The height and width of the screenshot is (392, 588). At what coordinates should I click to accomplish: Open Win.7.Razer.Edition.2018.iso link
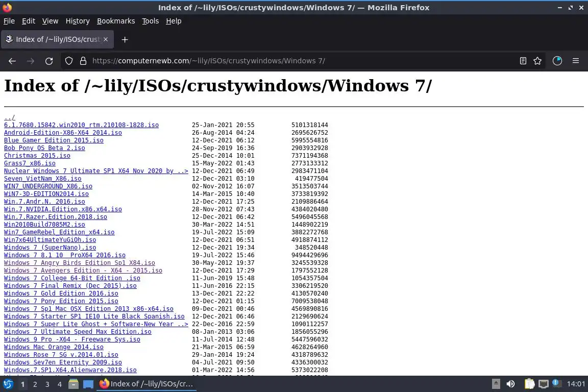(x=56, y=217)
